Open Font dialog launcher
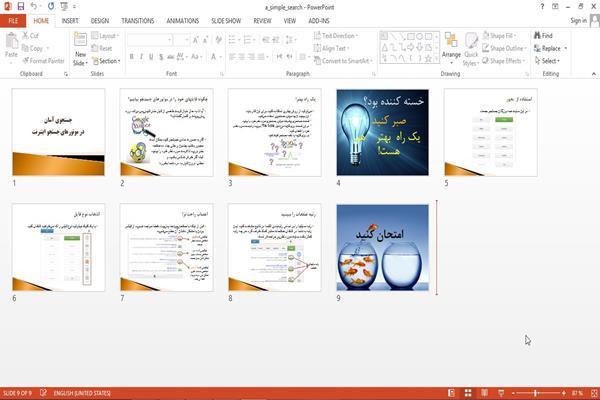Image resolution: width=600 pixels, height=400 pixels. [222, 74]
